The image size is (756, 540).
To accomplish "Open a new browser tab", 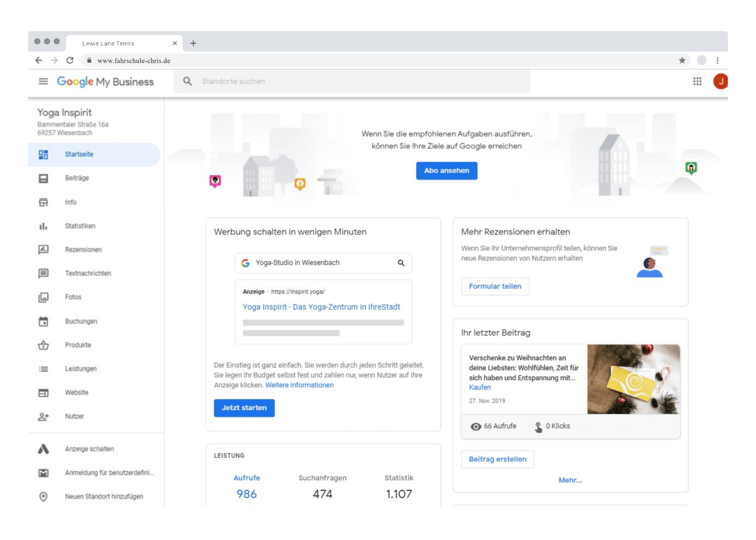I will (x=193, y=43).
